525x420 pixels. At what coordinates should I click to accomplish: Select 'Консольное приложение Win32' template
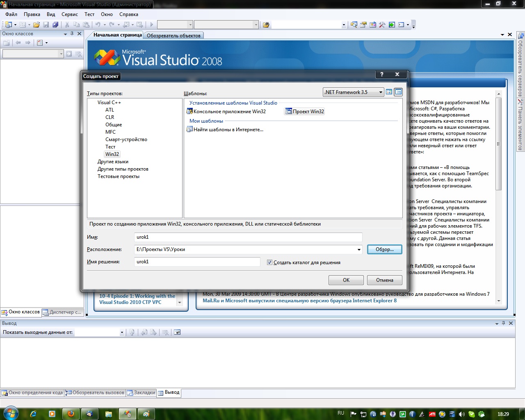pos(226,112)
